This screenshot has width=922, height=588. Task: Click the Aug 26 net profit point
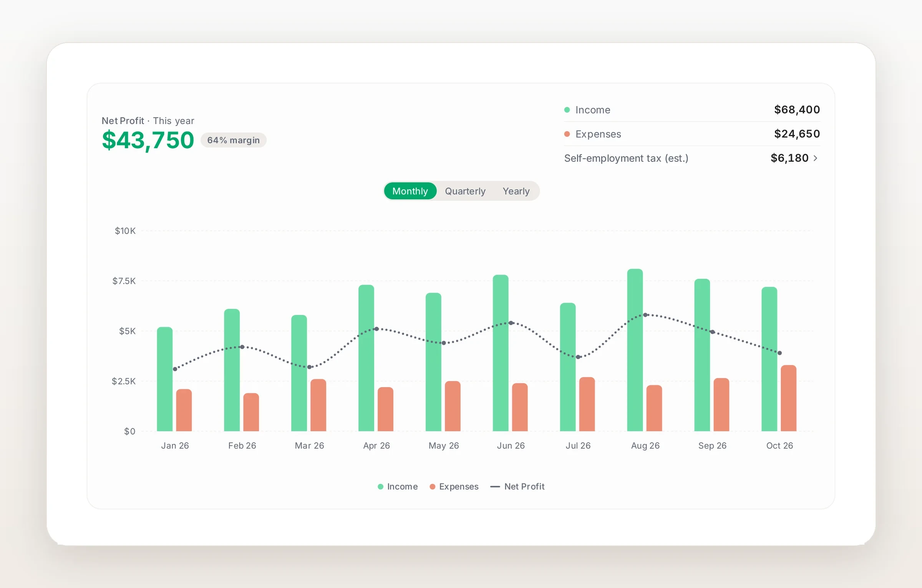click(x=645, y=315)
